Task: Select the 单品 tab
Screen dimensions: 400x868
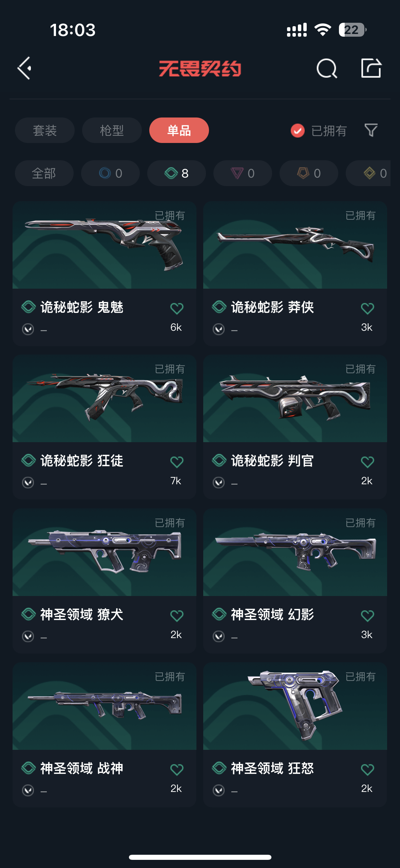Action: click(x=179, y=130)
